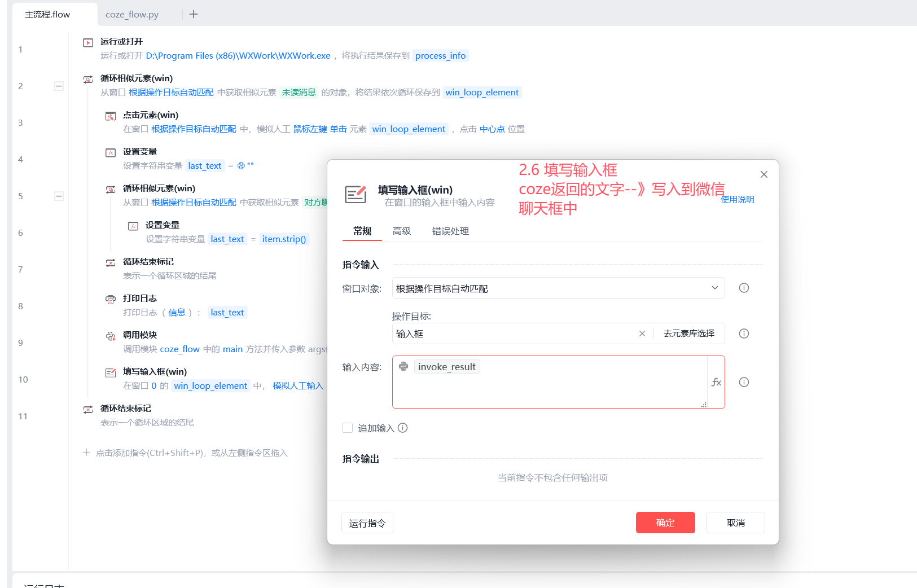Click the win_loop_element variable in row 3
This screenshot has height=588, width=917.
pos(409,129)
